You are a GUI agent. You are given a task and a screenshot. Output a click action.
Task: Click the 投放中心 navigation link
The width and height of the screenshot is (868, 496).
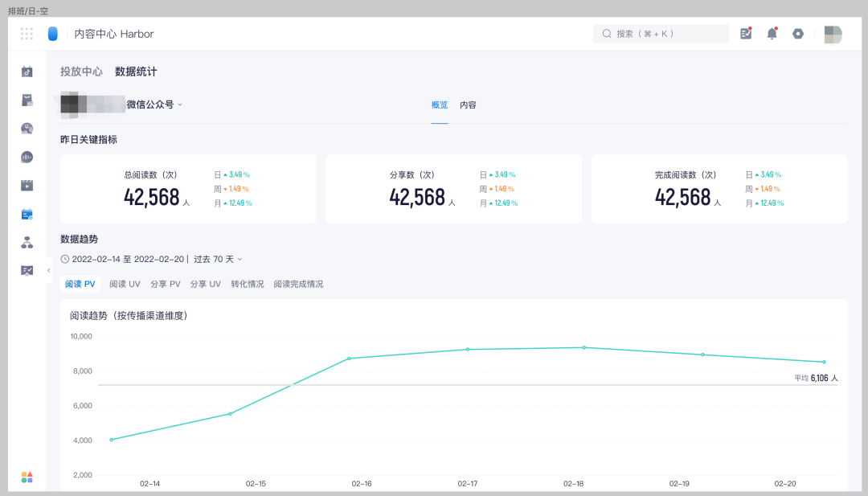(x=84, y=72)
